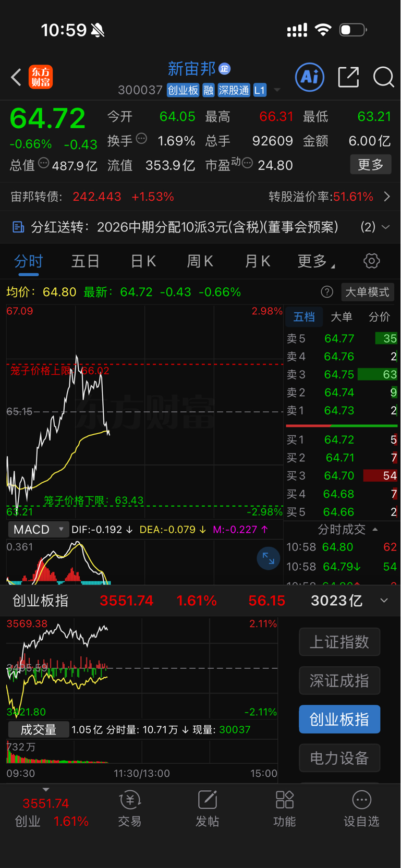Switch to the 日K chart tab

[x=143, y=261]
